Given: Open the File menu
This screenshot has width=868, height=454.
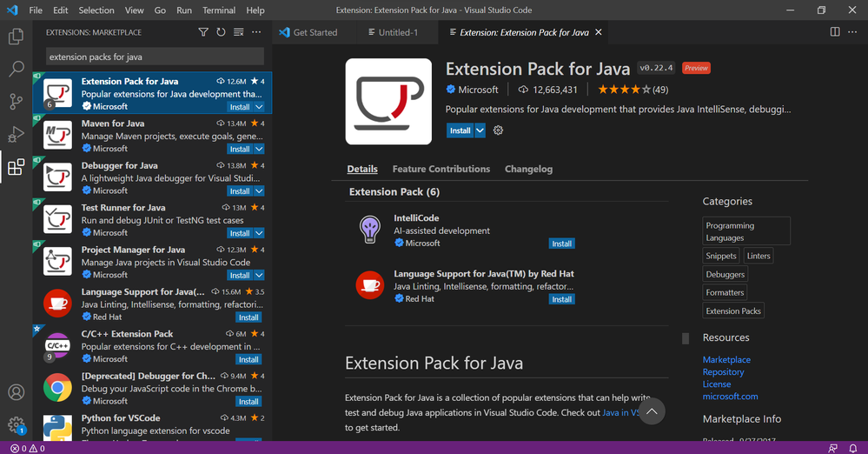Looking at the screenshot, I should [x=36, y=10].
